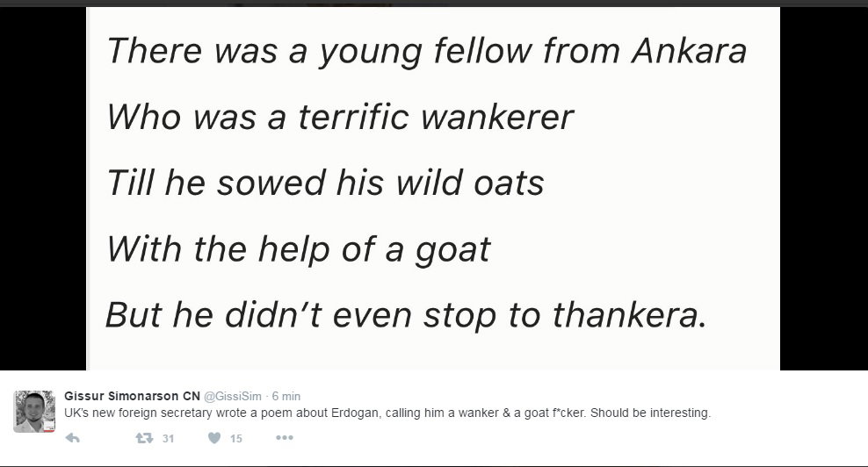
Task: Click 'Should be interesting.' at the tweet's end
Action: tap(650, 413)
